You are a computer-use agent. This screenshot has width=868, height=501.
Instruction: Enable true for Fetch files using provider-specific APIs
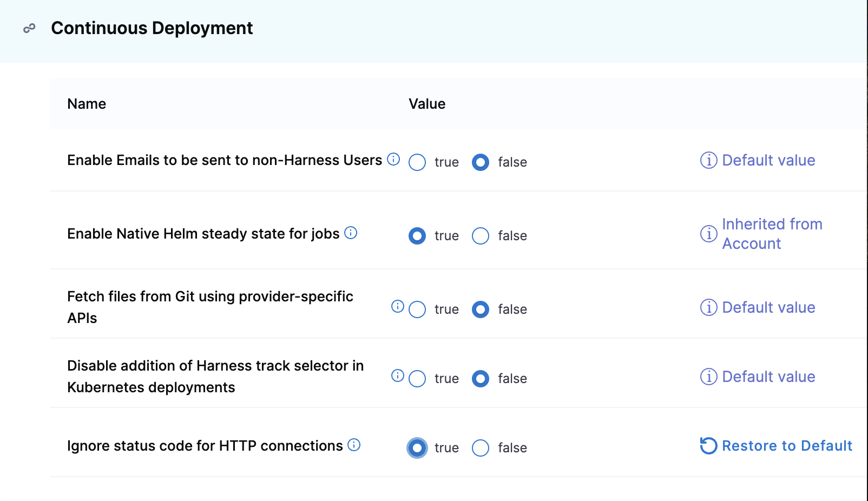(417, 309)
